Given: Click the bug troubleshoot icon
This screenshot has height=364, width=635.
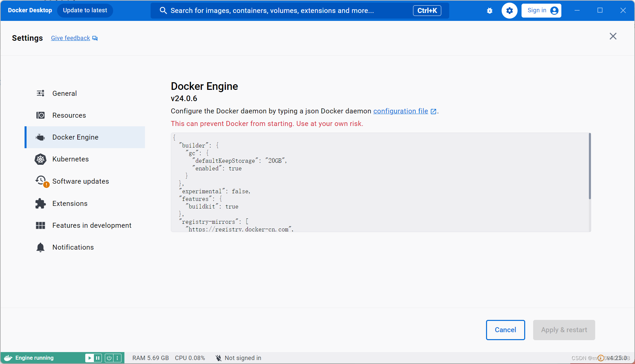Looking at the screenshot, I should (x=490, y=11).
